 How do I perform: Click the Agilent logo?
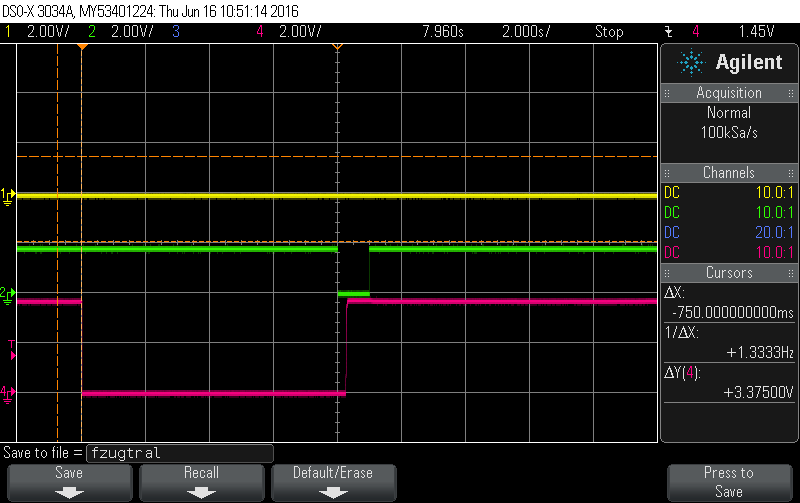pyautogui.click(x=730, y=63)
